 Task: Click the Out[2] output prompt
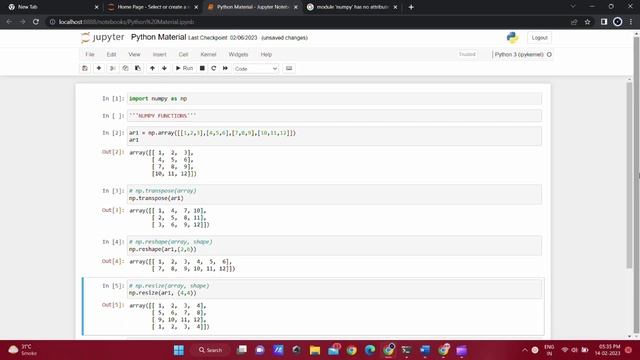113,152
